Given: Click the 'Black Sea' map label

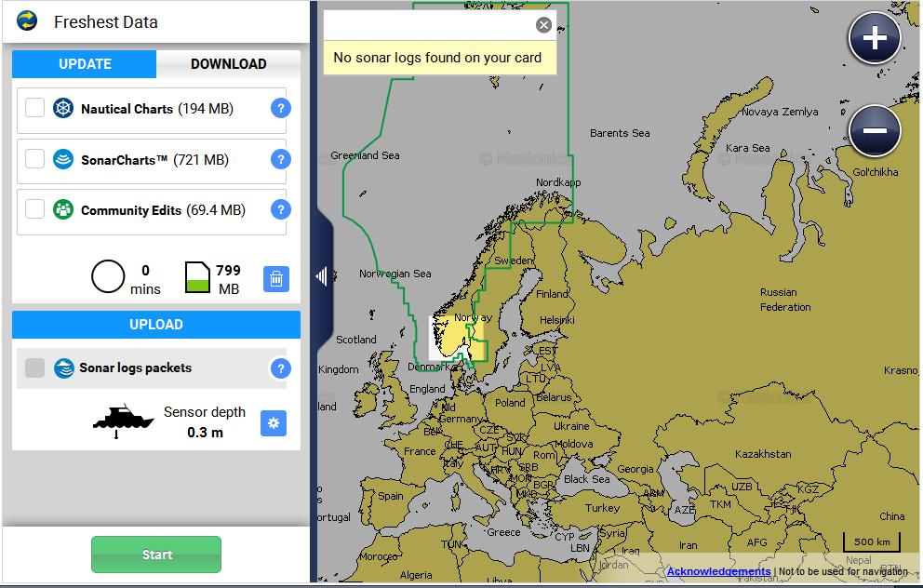Looking at the screenshot, I should 586,479.
